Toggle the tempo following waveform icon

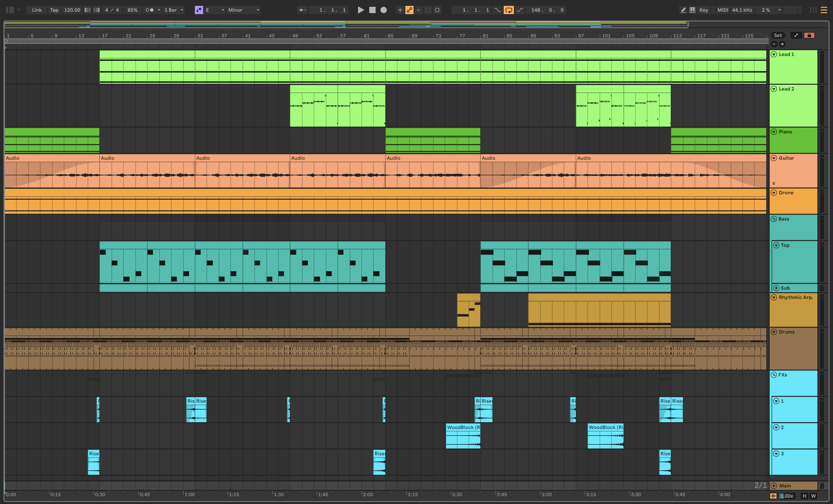click(773, 496)
